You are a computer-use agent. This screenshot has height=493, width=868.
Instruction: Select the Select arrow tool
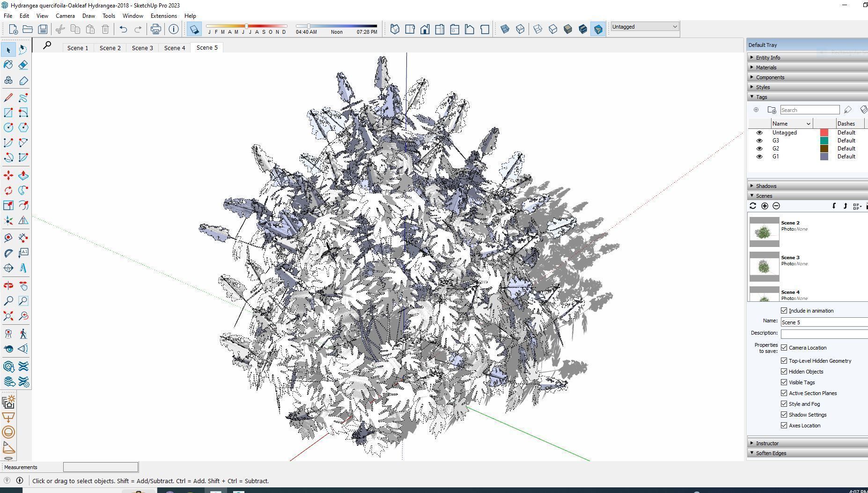[8, 50]
